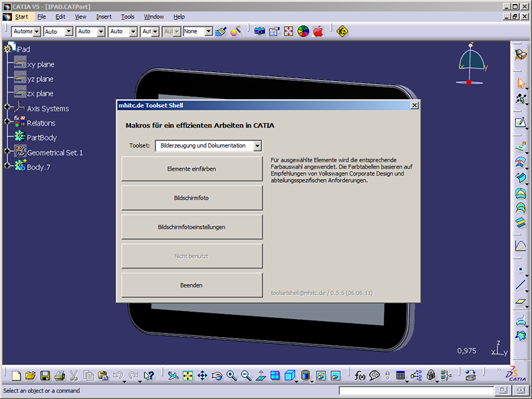The image size is (532, 399).
Task: Click the 'Elemente einfärben' button
Action: point(192,169)
